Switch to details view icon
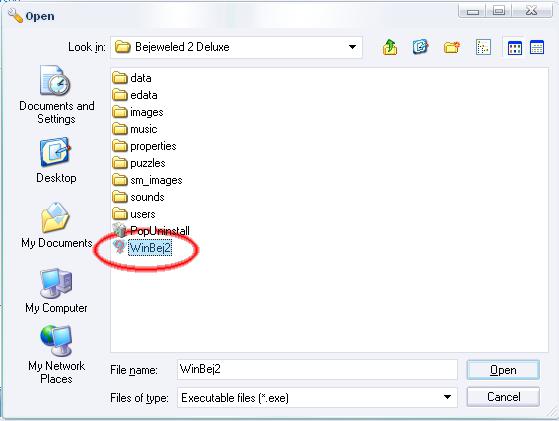The height and width of the screenshot is (421, 559). (x=537, y=47)
